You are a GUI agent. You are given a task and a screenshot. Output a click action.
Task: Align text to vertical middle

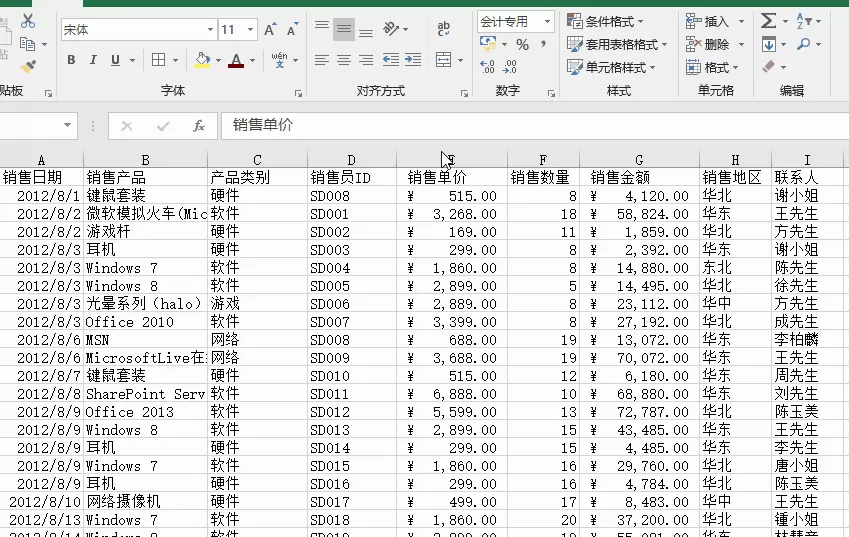344,29
